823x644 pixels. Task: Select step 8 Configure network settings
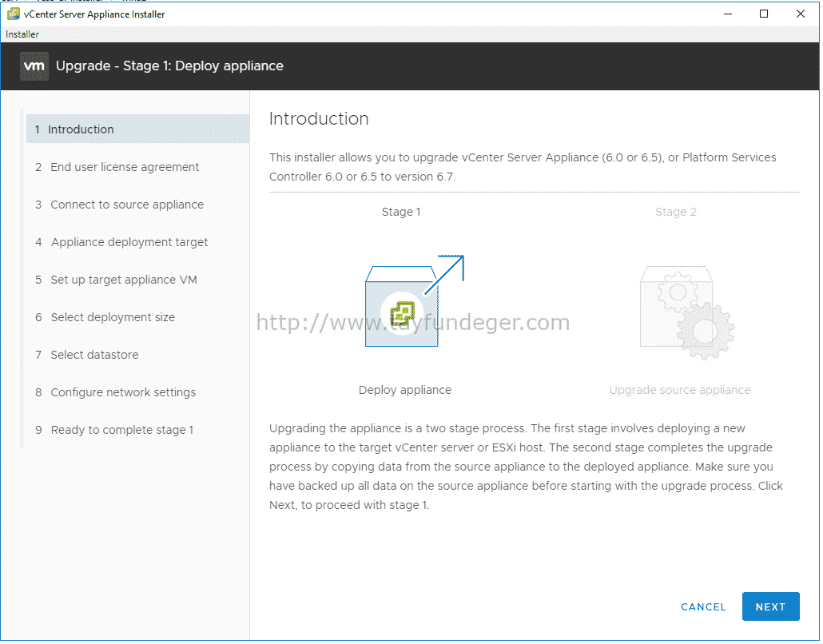(x=116, y=392)
